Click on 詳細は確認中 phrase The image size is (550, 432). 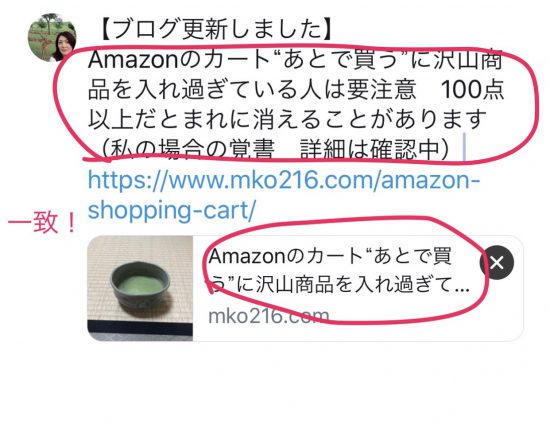(x=370, y=150)
